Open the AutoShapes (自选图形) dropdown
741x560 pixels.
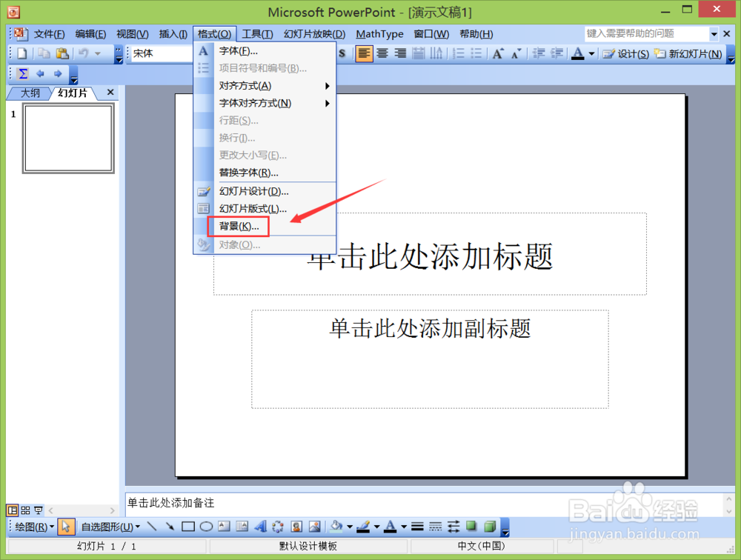pos(110,527)
